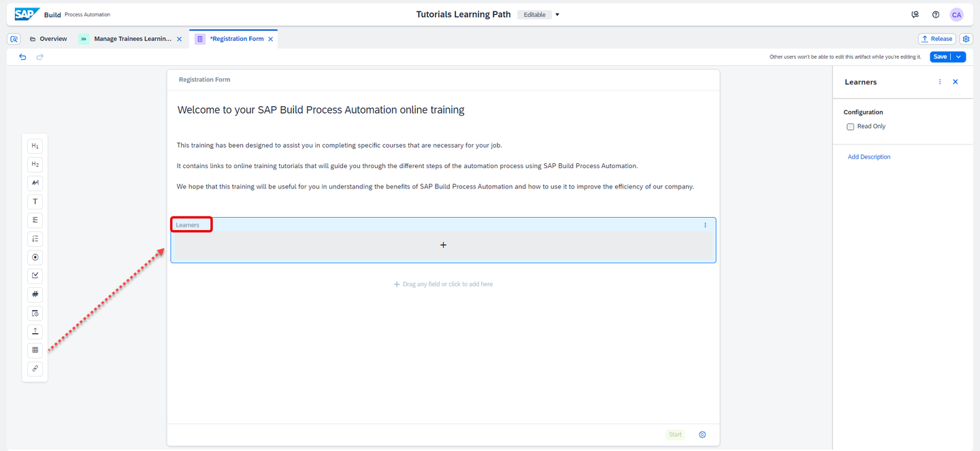
Task: Click the Tutorials Learning Path title
Action: [463, 14]
